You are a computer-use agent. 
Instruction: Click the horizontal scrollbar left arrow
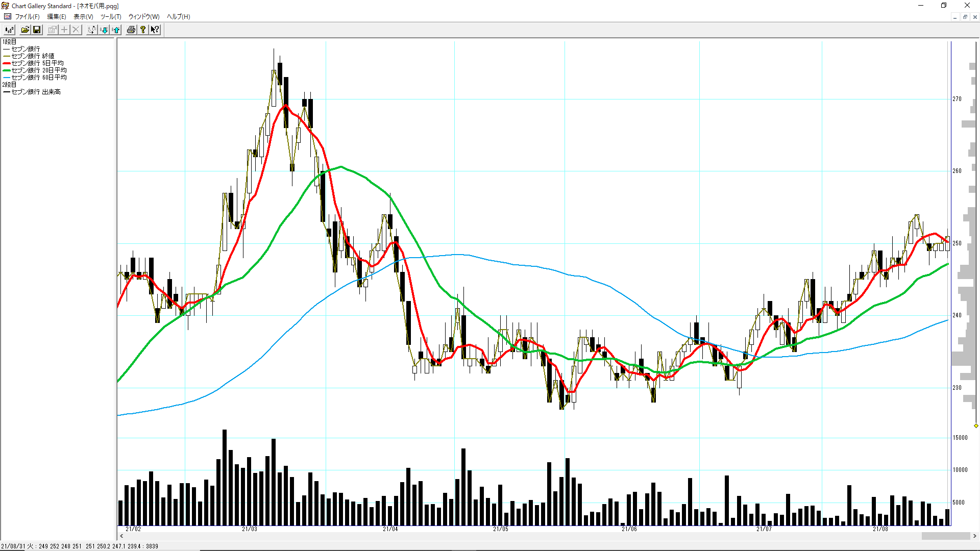click(121, 536)
